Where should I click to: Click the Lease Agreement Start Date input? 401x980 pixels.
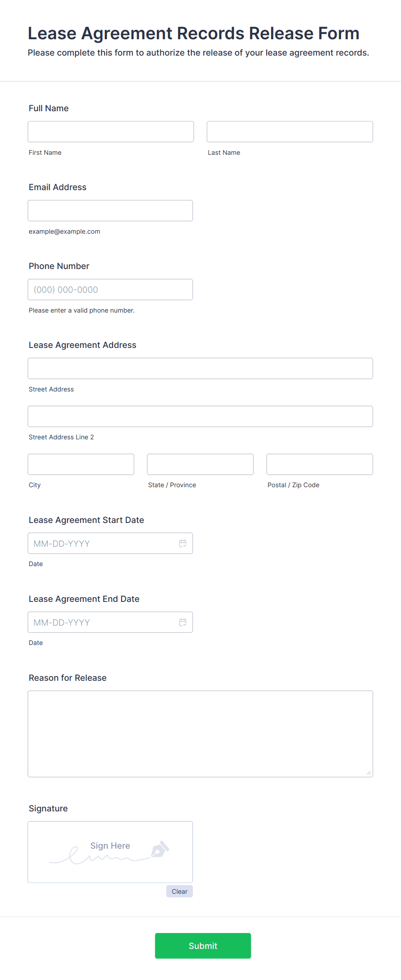[x=110, y=543]
